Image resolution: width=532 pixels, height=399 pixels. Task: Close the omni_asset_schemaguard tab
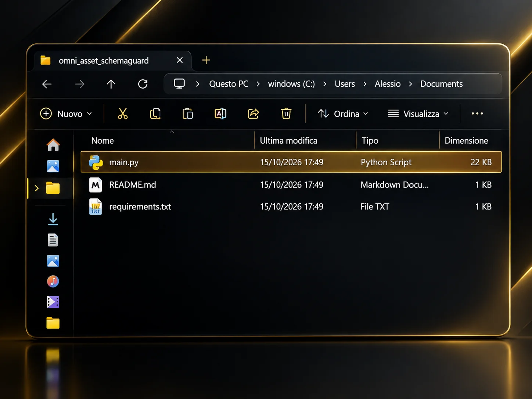[180, 60]
